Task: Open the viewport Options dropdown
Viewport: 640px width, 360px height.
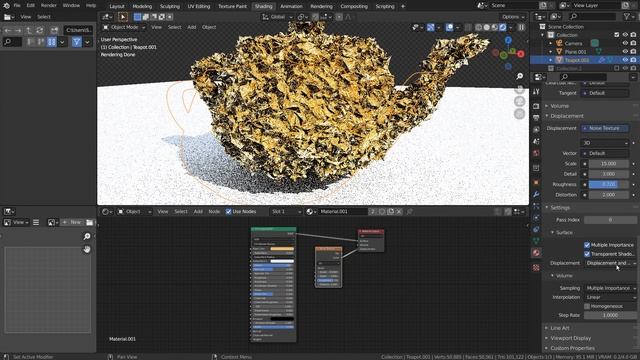Action: pyautogui.click(x=513, y=17)
